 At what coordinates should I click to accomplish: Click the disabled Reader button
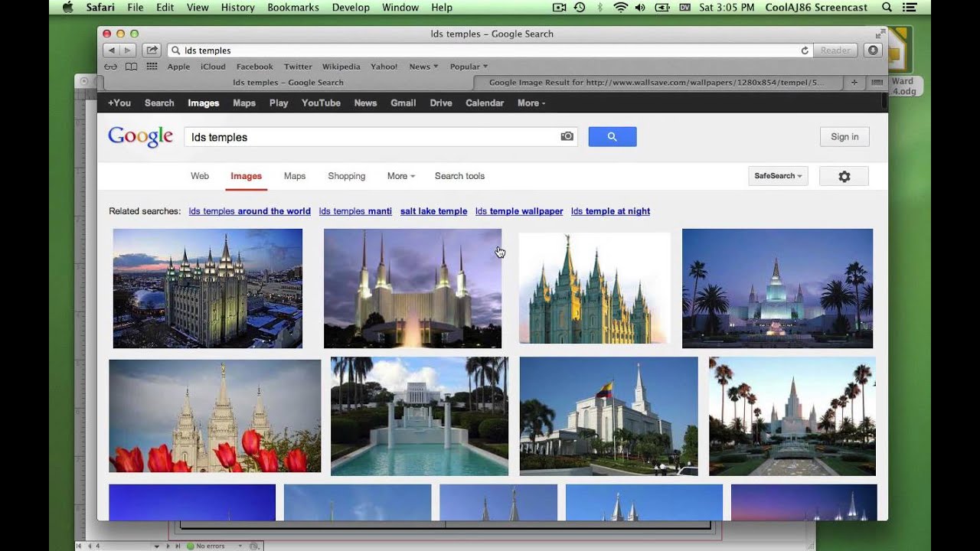click(x=835, y=51)
